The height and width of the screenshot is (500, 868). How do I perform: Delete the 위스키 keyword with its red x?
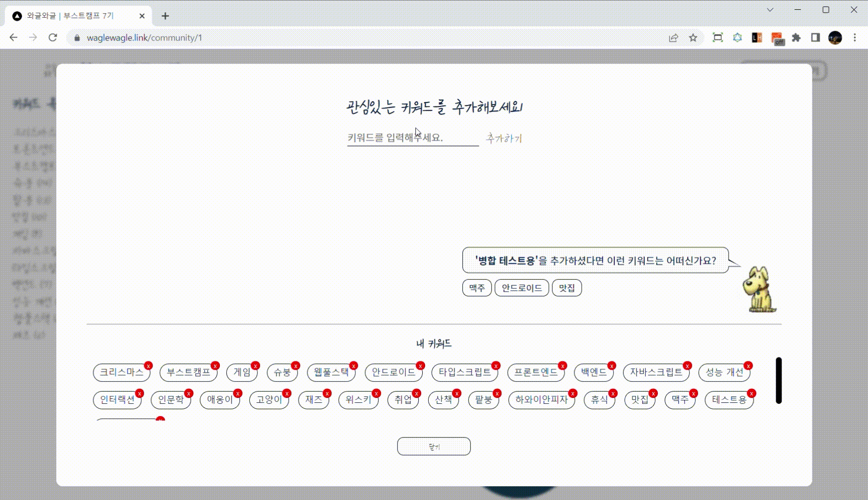pyautogui.click(x=376, y=394)
